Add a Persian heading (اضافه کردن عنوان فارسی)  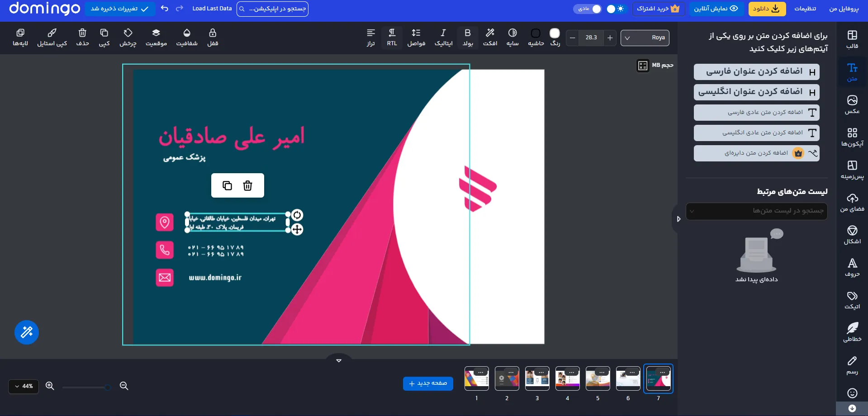point(757,71)
